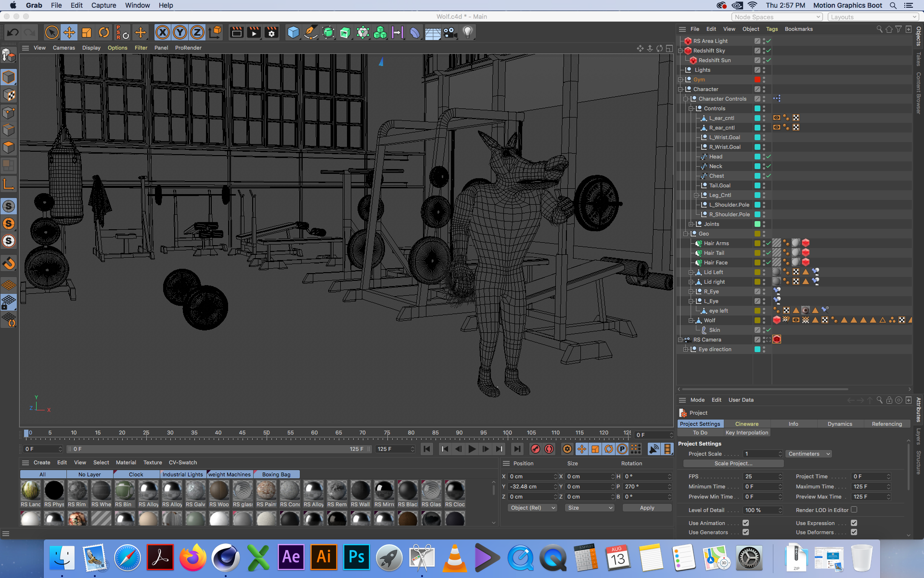
Task: Open the Centimeters unit dropdown
Action: (809, 454)
